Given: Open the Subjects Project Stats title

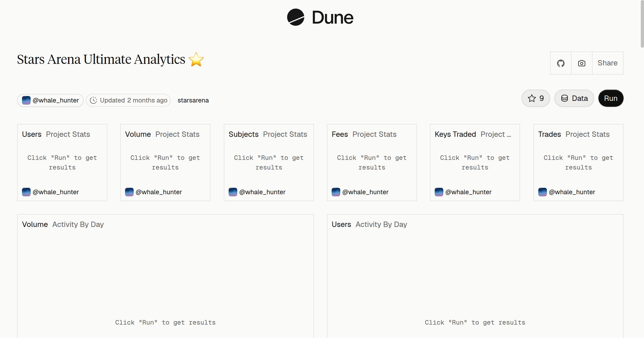Looking at the screenshot, I should tap(268, 134).
